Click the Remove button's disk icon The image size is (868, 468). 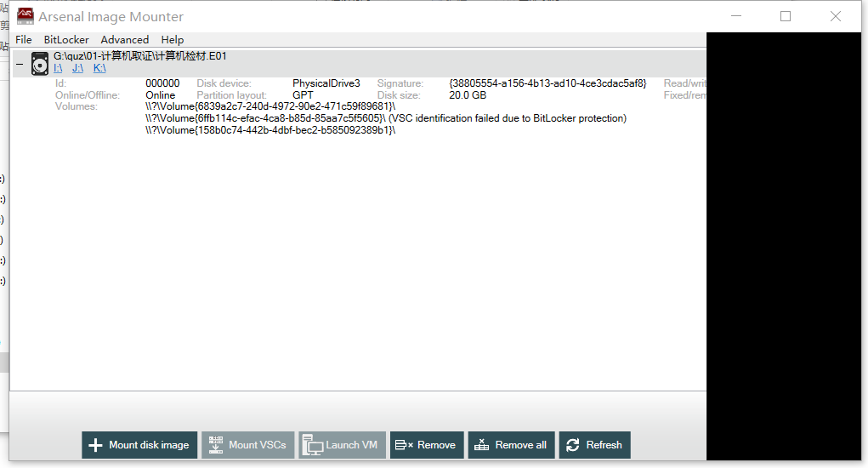coord(403,445)
